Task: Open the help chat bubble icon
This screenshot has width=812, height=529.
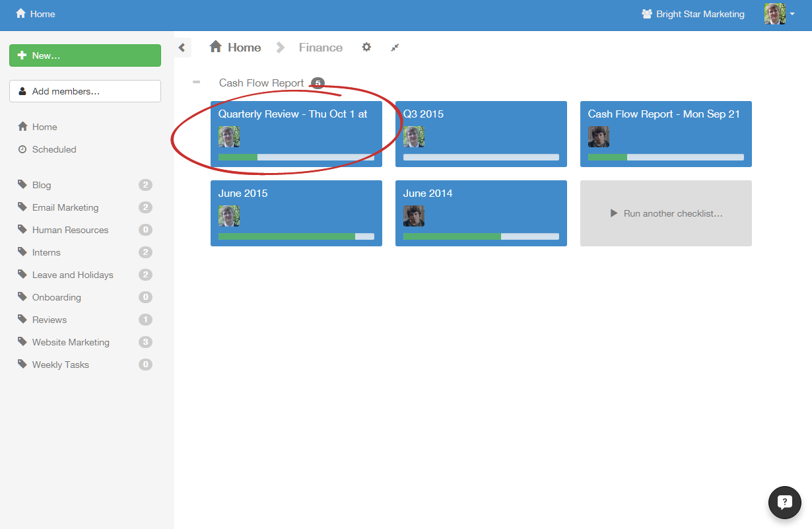Action: 784,502
